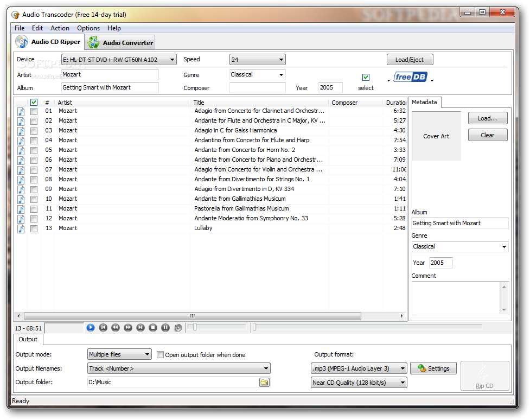Click the music note icon for track 04
The image size is (530, 420).
[x=21, y=141]
